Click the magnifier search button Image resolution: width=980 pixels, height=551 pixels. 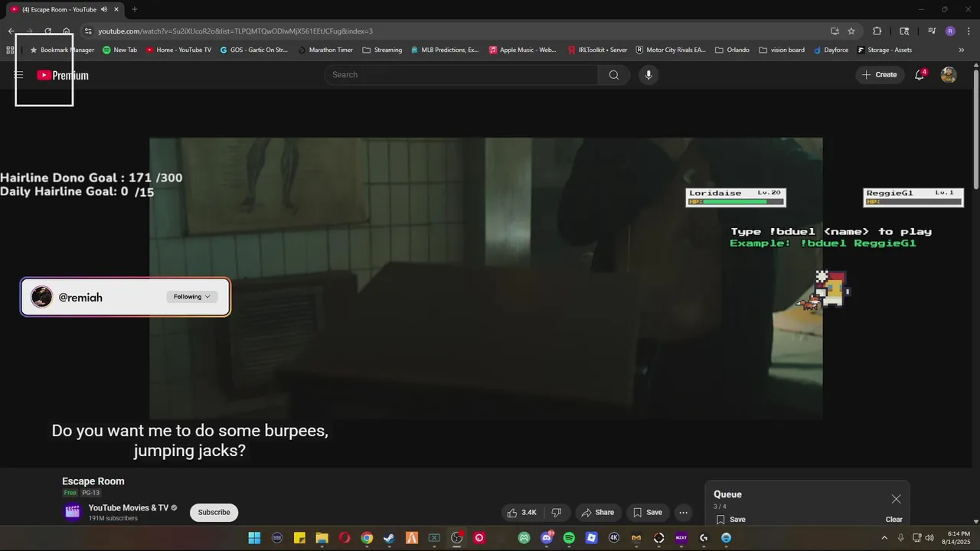[x=613, y=75]
